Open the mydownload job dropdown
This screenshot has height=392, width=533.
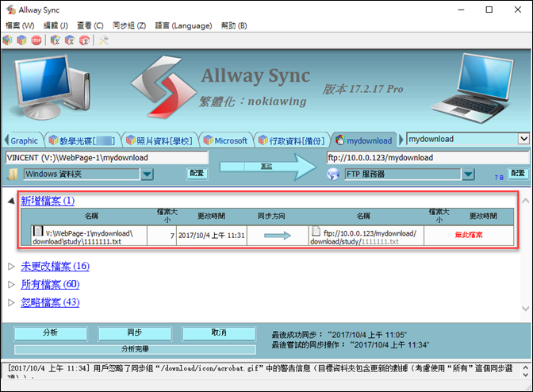point(523,139)
